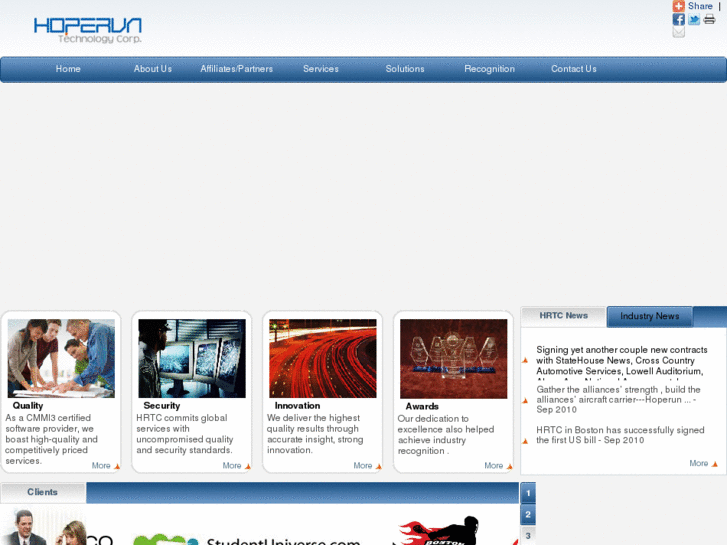The image size is (727, 545).
Task: Open the orange Share plus icon
Action: click(679, 6)
